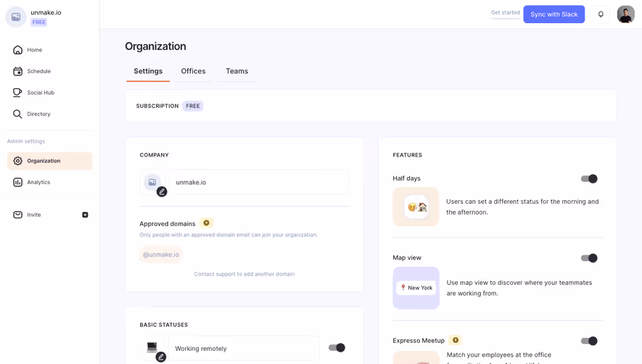The height and width of the screenshot is (364, 642).
Task: Open notifications bell icon
Action: (601, 15)
